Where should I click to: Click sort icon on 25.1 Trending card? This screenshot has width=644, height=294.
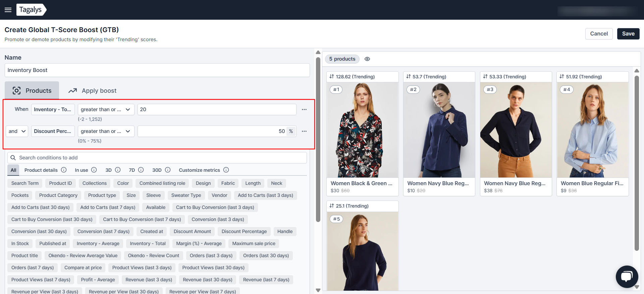[332, 206]
